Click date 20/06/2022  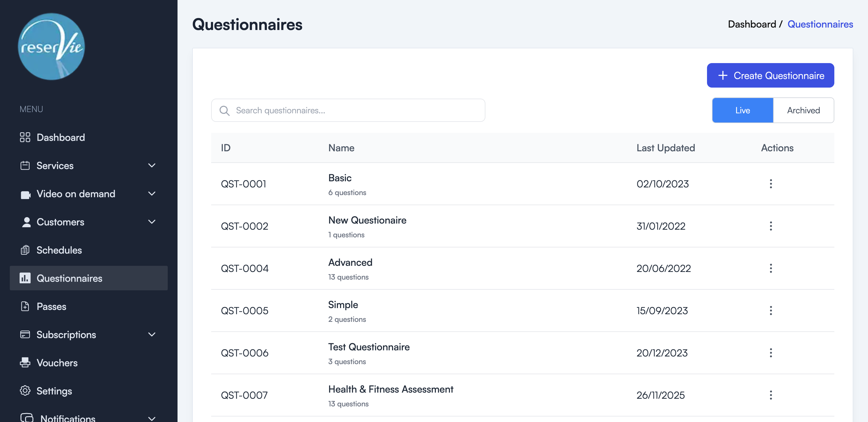coord(664,268)
